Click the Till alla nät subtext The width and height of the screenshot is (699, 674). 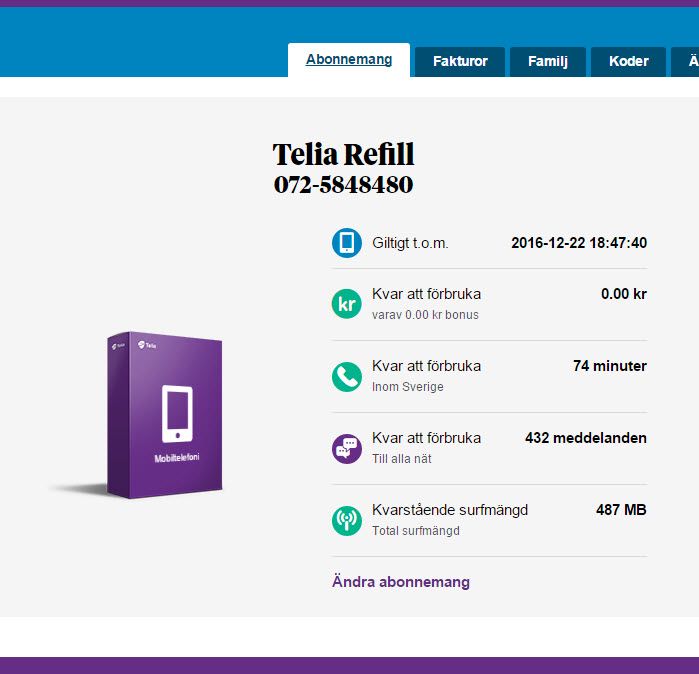coord(402,459)
